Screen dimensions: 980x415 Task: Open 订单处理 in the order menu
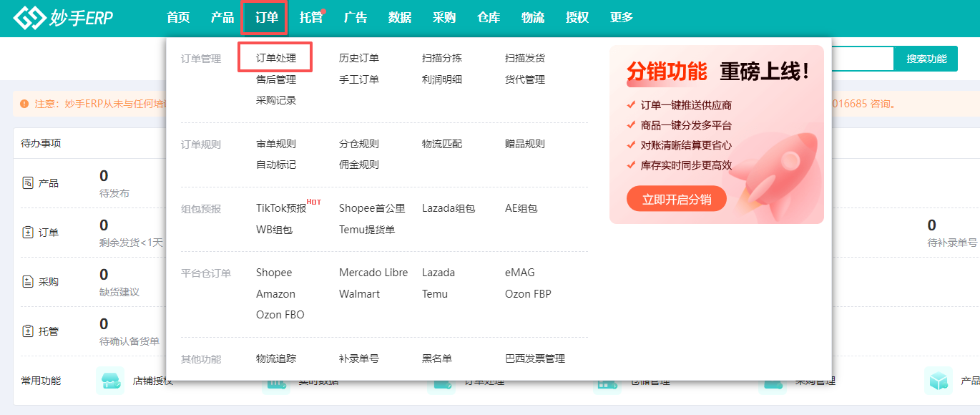click(x=275, y=58)
